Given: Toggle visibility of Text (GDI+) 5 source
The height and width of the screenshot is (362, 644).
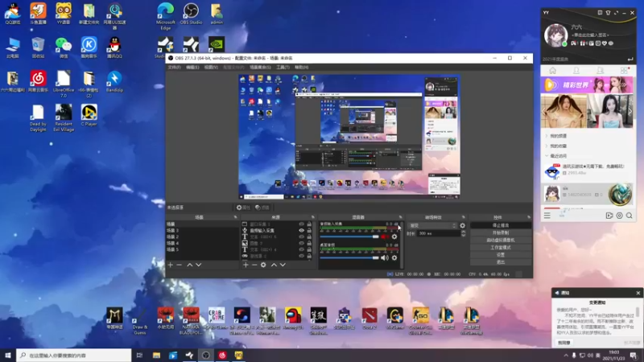Looking at the screenshot, I should point(301,237).
